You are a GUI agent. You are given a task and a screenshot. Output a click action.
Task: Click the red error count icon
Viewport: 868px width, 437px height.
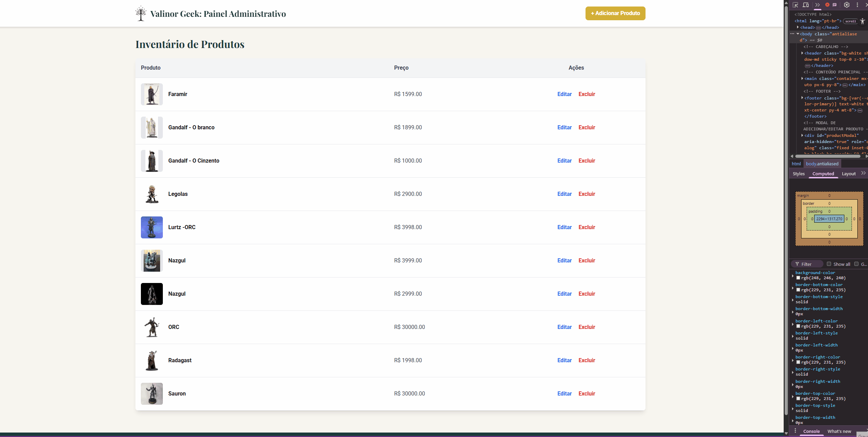(827, 5)
